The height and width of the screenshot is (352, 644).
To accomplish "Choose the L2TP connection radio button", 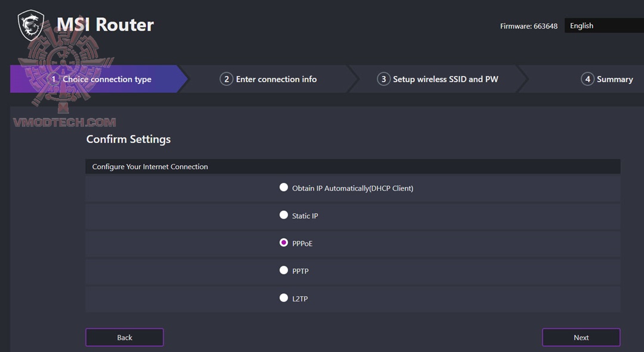I will pos(284,298).
